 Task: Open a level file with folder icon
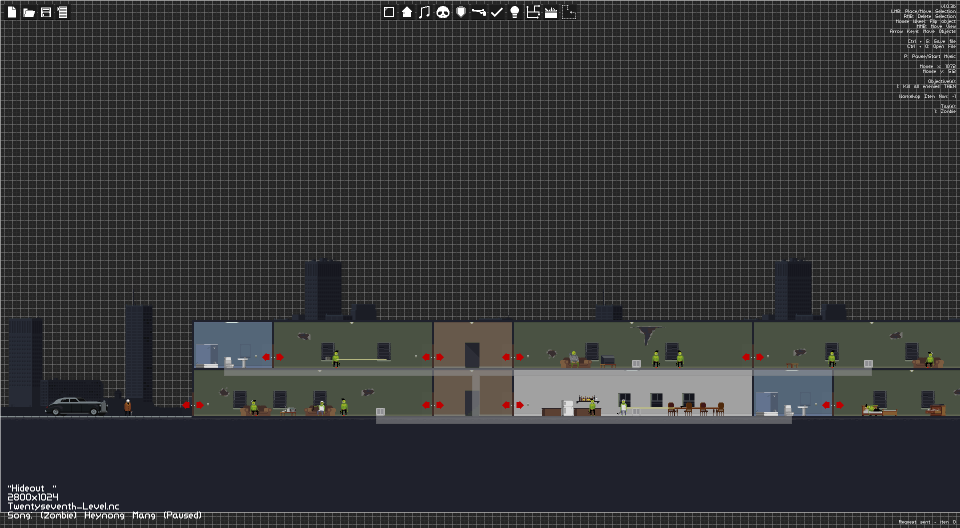coord(29,12)
